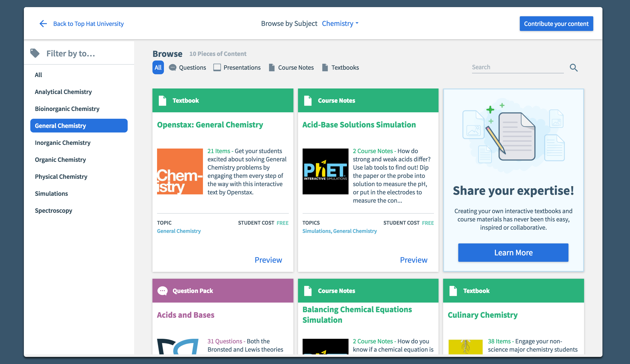Click the search magnifier icon
This screenshot has width=630, height=364.
pos(574,68)
